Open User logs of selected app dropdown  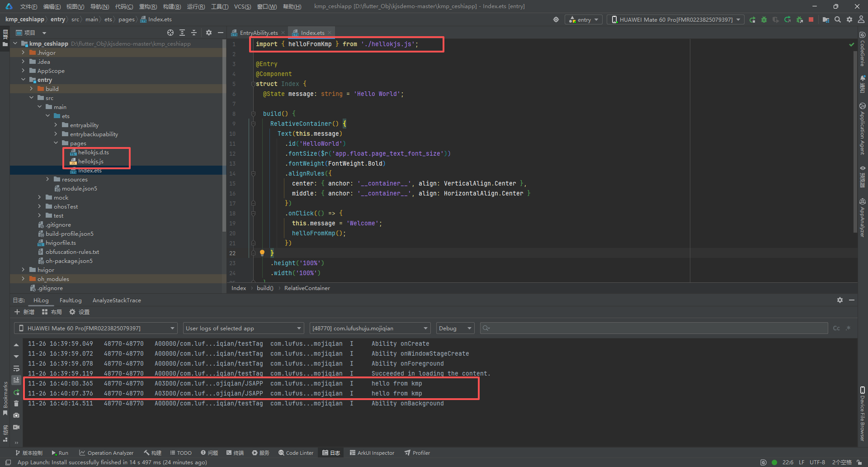coord(244,328)
